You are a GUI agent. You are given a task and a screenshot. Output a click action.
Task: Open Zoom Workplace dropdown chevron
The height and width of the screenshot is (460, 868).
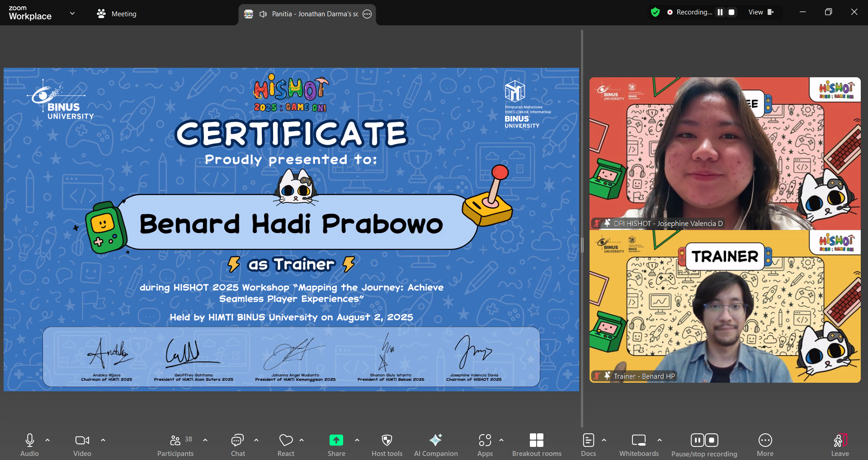click(72, 13)
